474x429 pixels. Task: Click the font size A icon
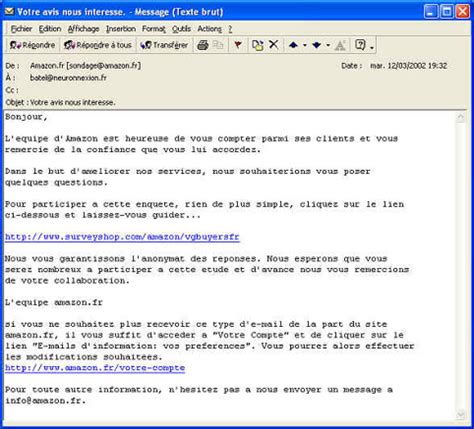[340, 45]
